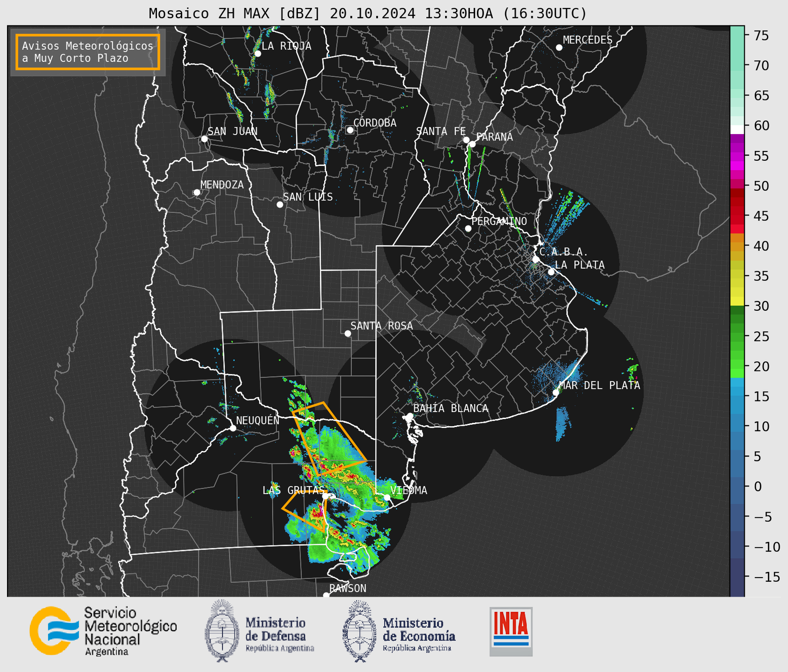This screenshot has width=788, height=672.
Task: Click the NEUQUÉN city label
Action: (x=258, y=420)
